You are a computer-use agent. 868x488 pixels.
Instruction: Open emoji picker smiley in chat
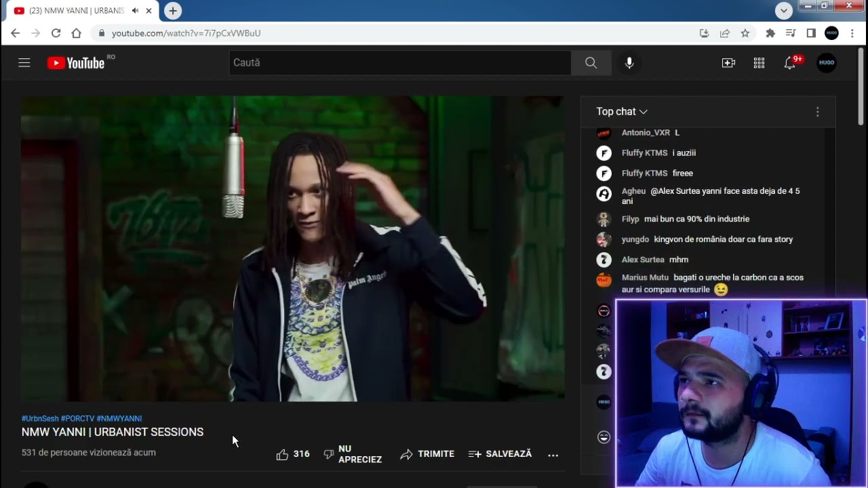point(604,437)
